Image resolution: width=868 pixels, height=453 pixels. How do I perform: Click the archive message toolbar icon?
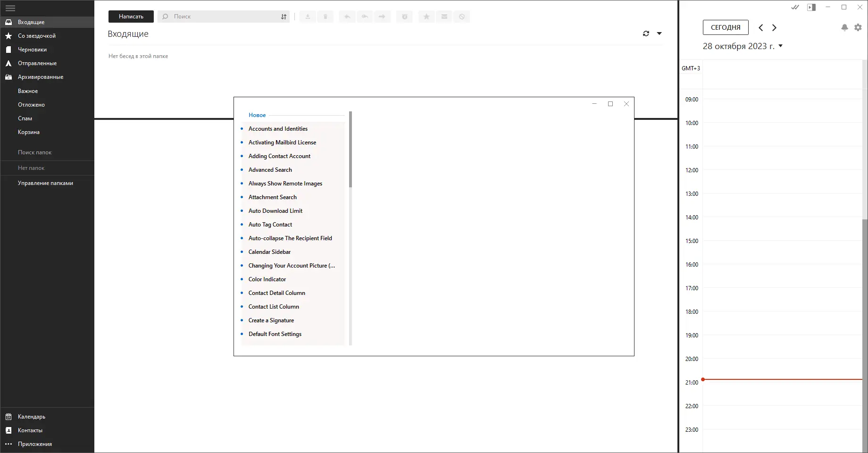tap(308, 17)
